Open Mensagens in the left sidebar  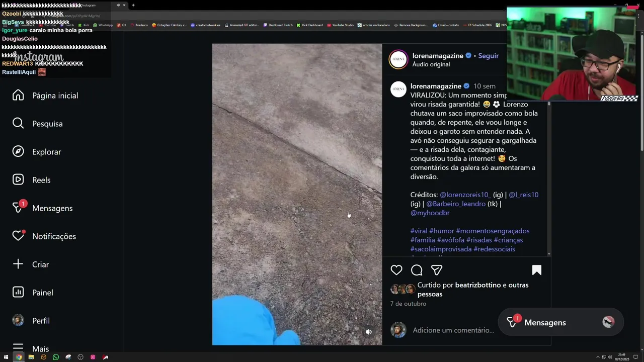[x=42, y=208]
